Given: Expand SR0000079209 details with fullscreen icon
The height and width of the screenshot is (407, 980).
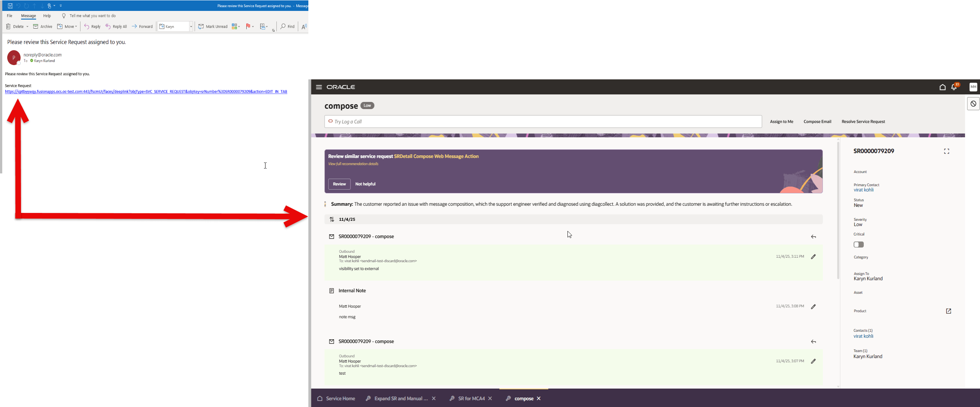Looking at the screenshot, I should (x=946, y=151).
